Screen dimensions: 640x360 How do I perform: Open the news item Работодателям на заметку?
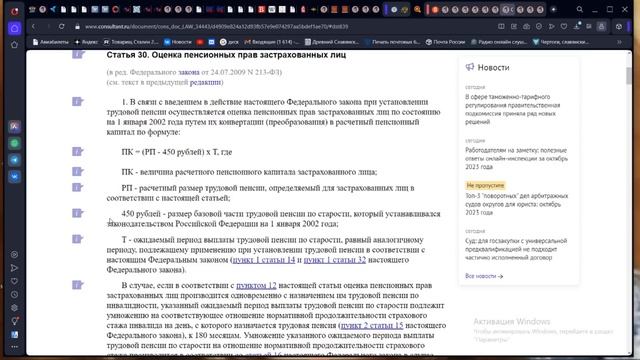516,158
